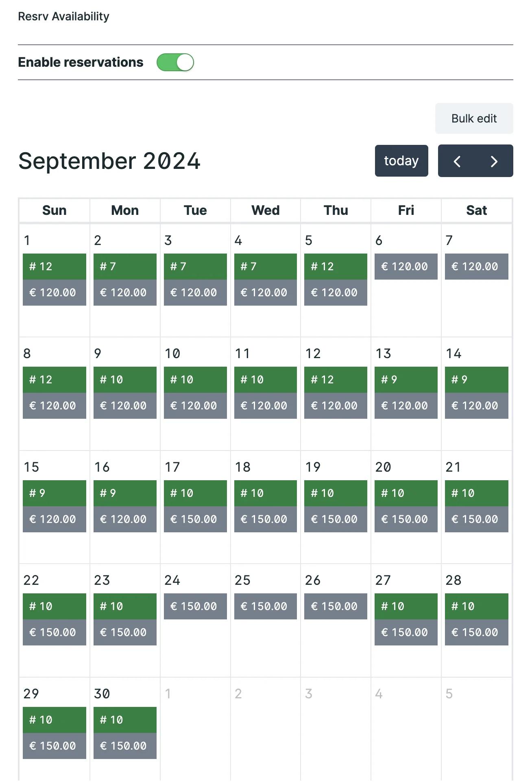Advance to October using the right chevron
The image size is (532, 783).
tap(494, 161)
